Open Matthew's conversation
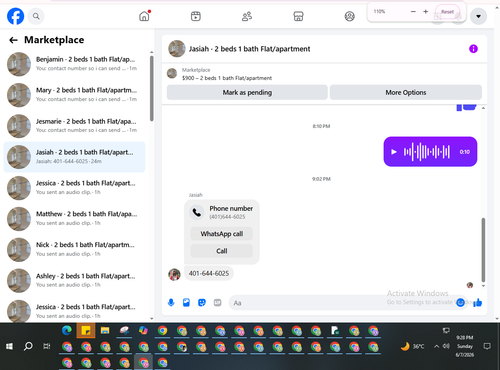Screen dimensions: 500x370 [74, 219]
